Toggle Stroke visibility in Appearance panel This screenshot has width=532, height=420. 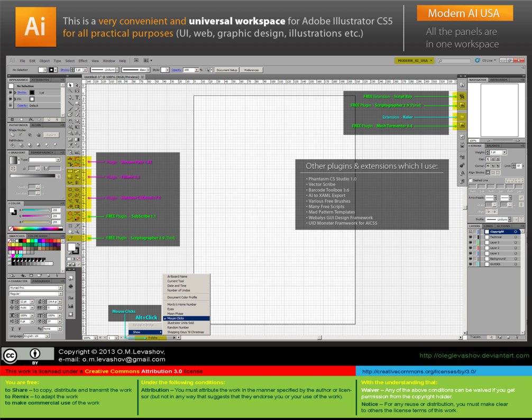[x=11, y=92]
